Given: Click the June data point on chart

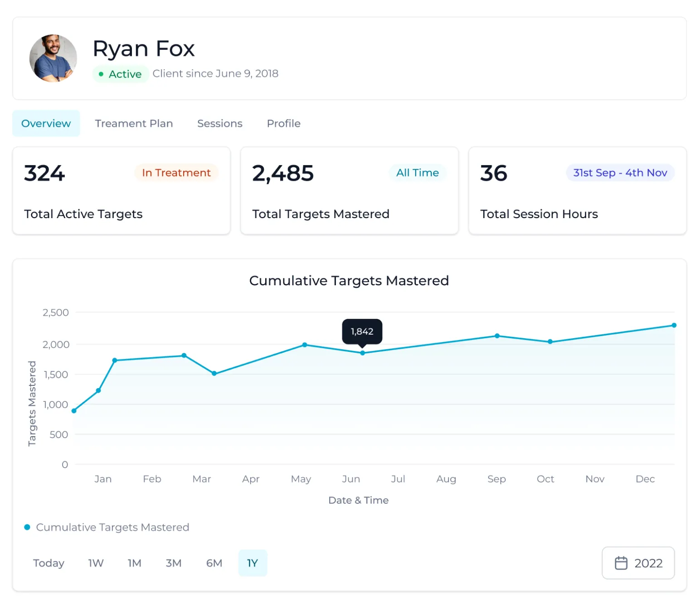Looking at the screenshot, I should click(x=362, y=353).
